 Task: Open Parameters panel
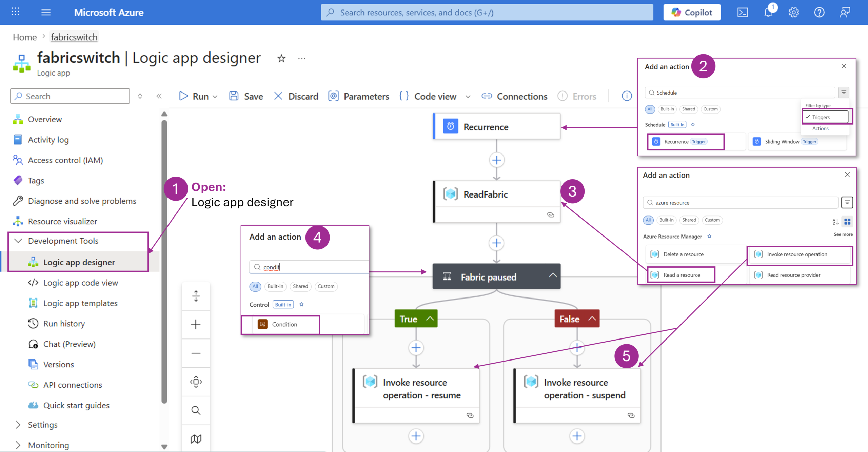point(359,96)
